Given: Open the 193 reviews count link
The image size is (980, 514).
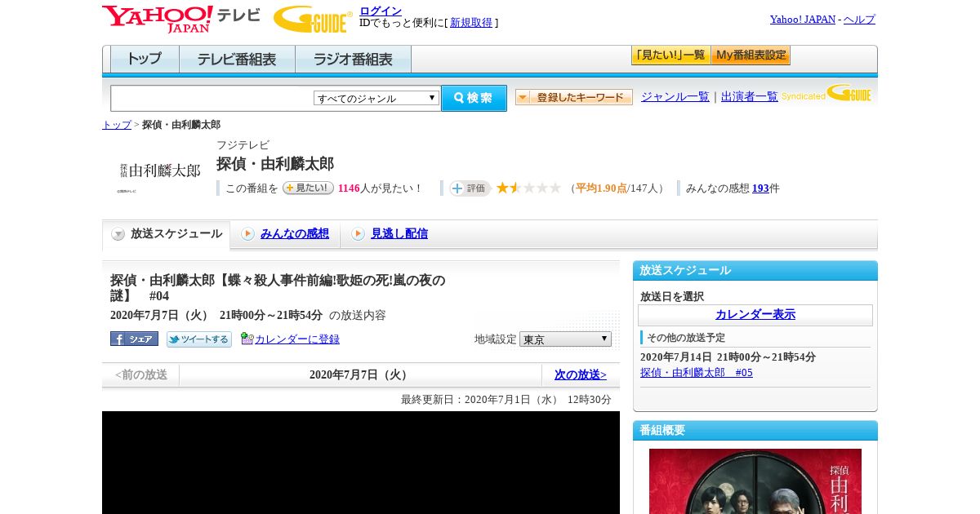Looking at the screenshot, I should point(760,188).
